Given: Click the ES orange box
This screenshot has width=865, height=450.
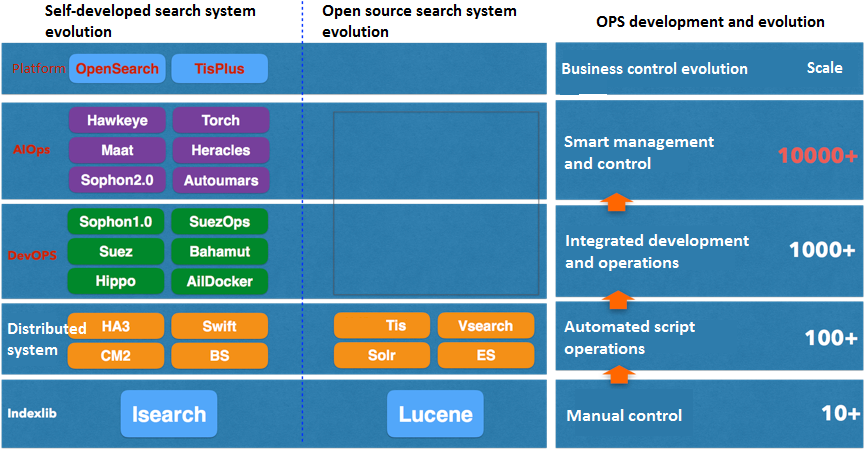Looking at the screenshot, I should coord(486,355).
